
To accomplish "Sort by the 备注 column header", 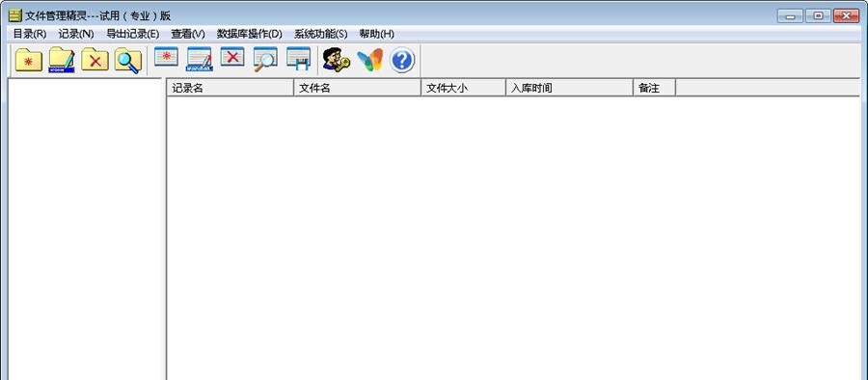I will pyautogui.click(x=654, y=88).
